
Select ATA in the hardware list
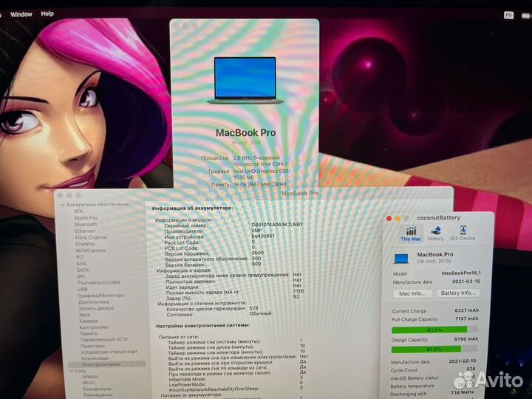click(78, 211)
